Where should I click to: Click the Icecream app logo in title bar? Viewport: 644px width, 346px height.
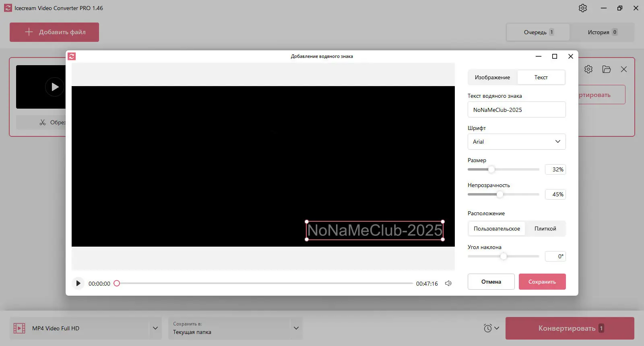click(8, 8)
